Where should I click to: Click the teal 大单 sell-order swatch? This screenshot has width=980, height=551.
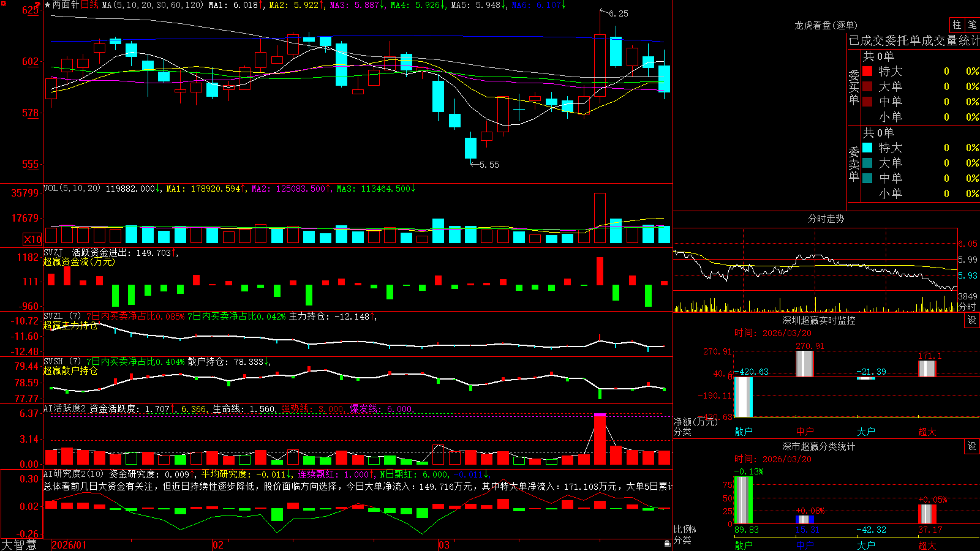pyautogui.click(x=867, y=163)
